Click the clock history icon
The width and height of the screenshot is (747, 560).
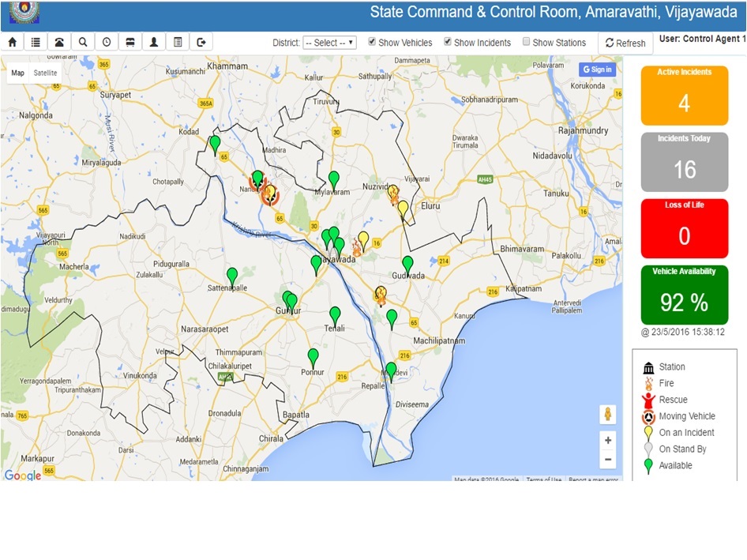point(107,43)
